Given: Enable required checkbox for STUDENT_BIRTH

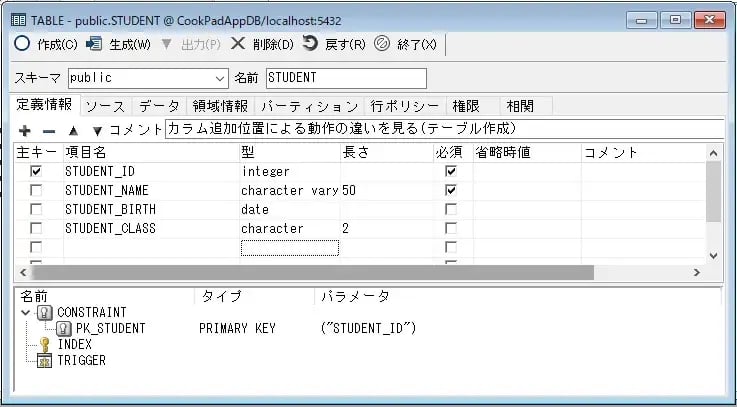Looking at the screenshot, I should click(x=451, y=209).
